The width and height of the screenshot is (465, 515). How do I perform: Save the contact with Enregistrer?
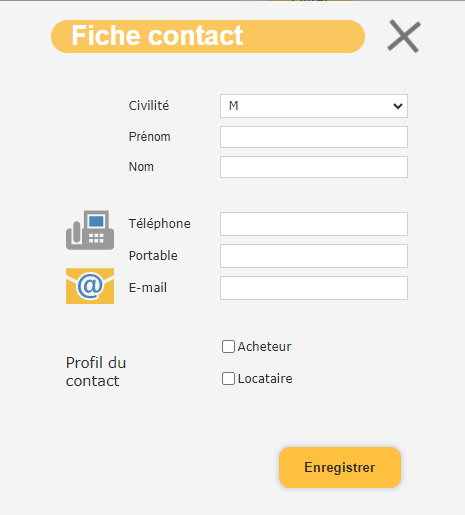(x=340, y=467)
